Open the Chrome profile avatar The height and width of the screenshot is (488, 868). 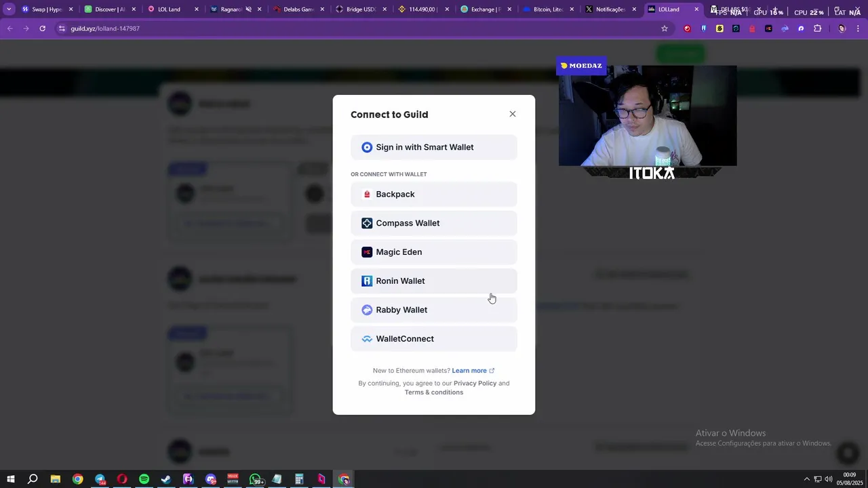click(x=842, y=28)
